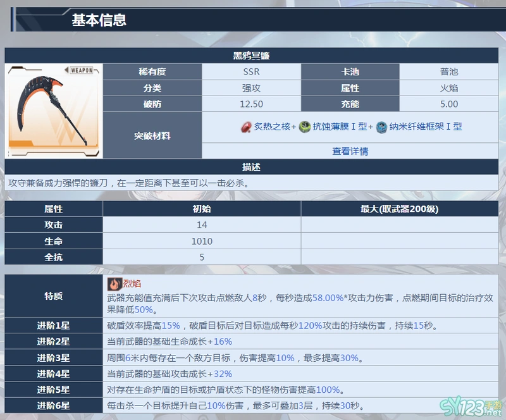
Task: Click the 火焰 attribute value
Action: tap(449, 88)
